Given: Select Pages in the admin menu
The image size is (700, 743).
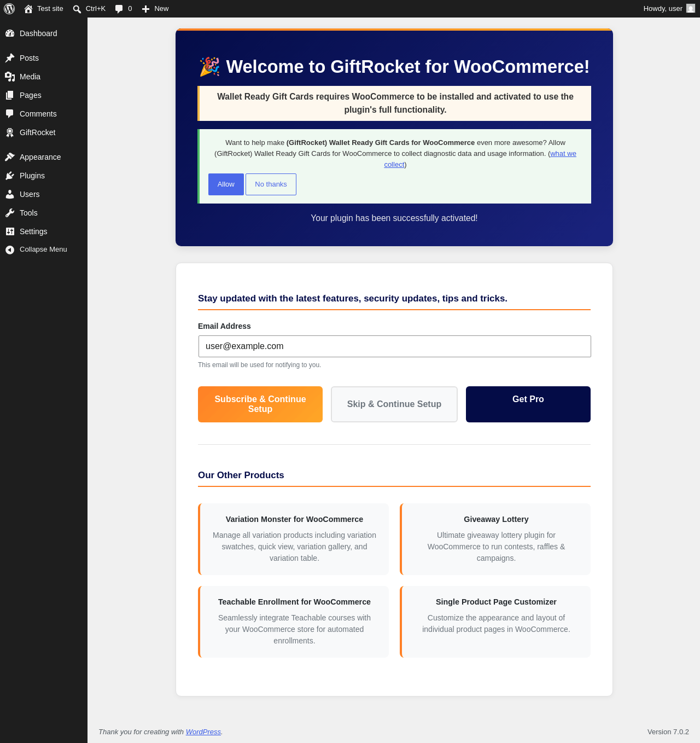Looking at the screenshot, I should [44, 95].
